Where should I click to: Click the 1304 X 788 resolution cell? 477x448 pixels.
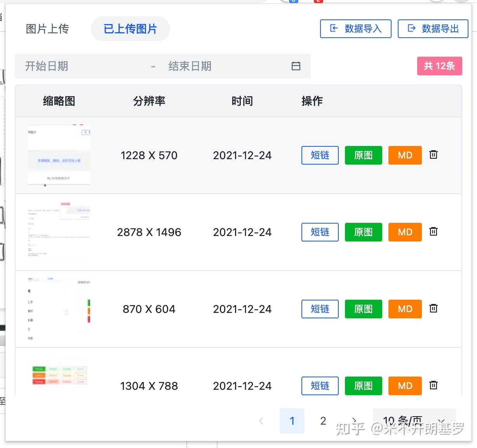(149, 386)
